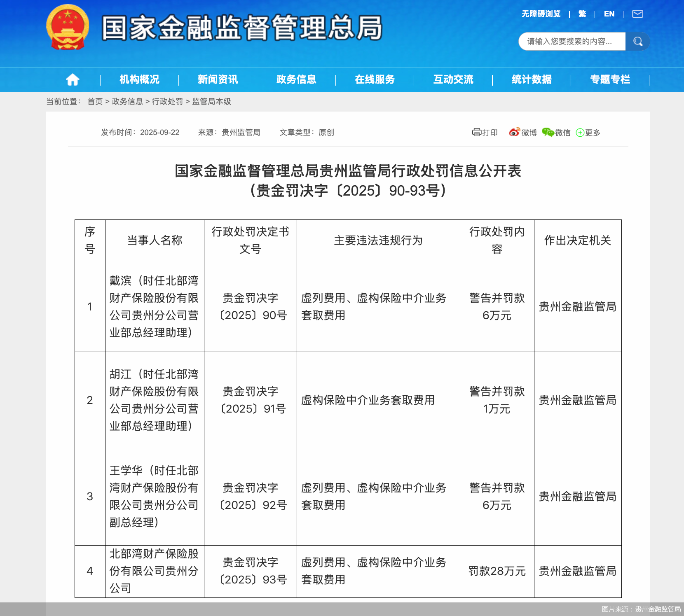The image size is (684, 616).
Task: Click penalty cell 罚款28万元
Action: coord(497,571)
